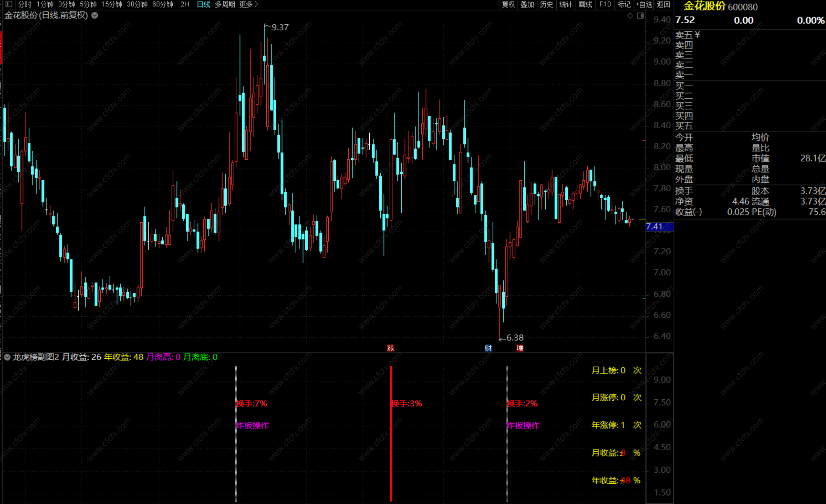Image resolution: width=826 pixels, height=504 pixels.
Task: Toggle 复权 price adjustment
Action: [x=508, y=4]
